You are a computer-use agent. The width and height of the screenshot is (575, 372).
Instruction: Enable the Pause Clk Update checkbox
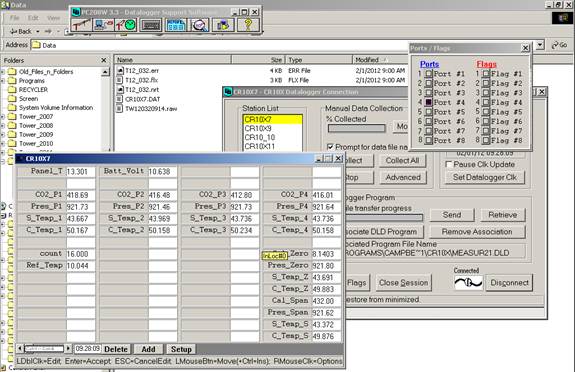(x=448, y=164)
